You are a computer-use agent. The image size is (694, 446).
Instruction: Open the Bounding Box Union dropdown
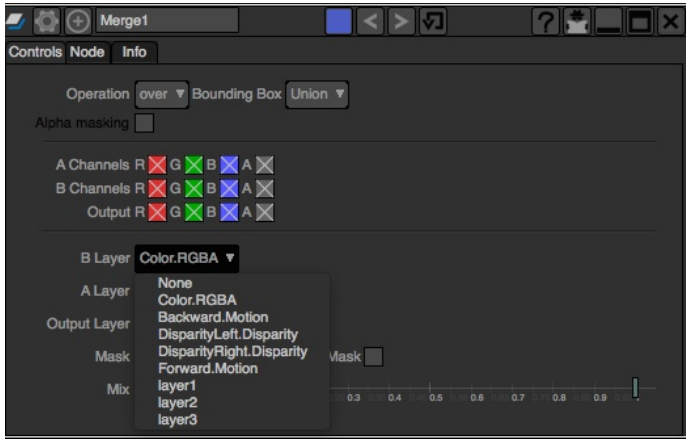tap(317, 94)
